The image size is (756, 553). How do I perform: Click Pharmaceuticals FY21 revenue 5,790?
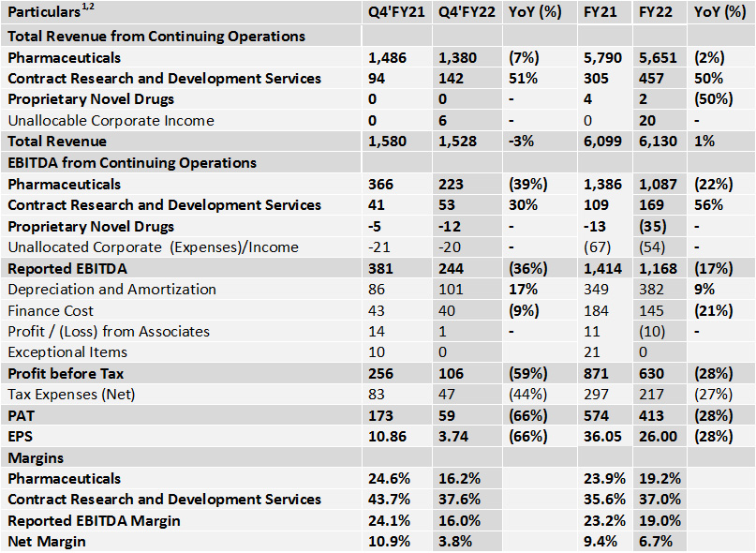click(602, 58)
